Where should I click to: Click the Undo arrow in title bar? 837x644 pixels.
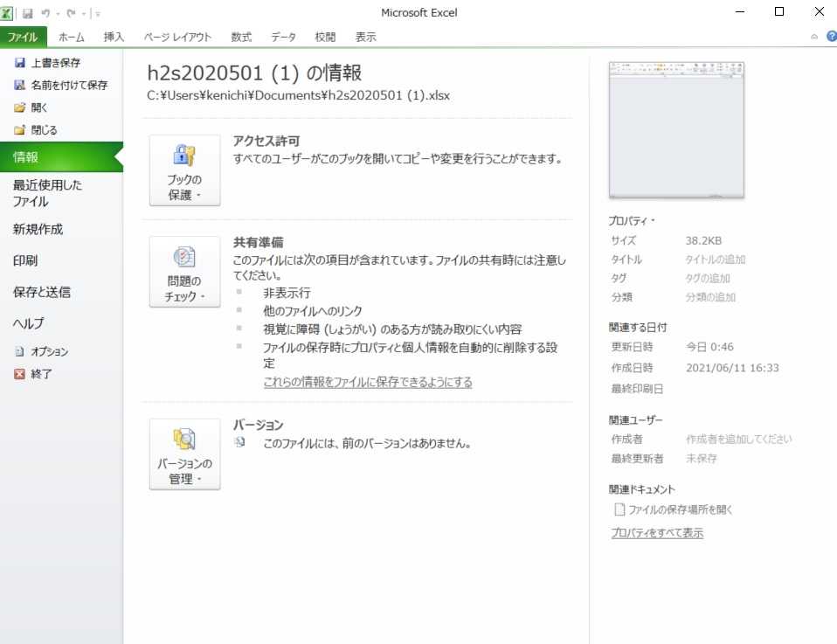[x=45, y=13]
